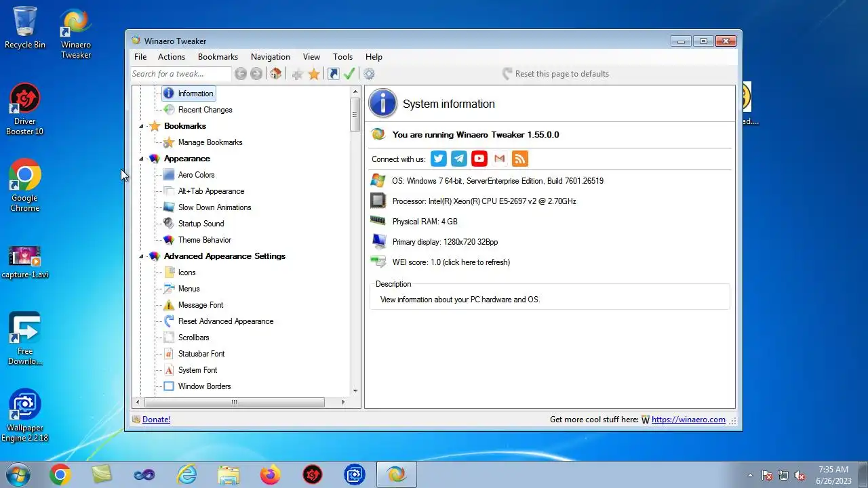Open the Tools menu

click(x=342, y=57)
